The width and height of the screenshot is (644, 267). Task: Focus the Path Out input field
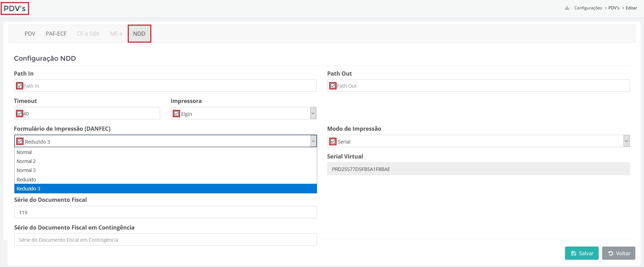point(478,86)
